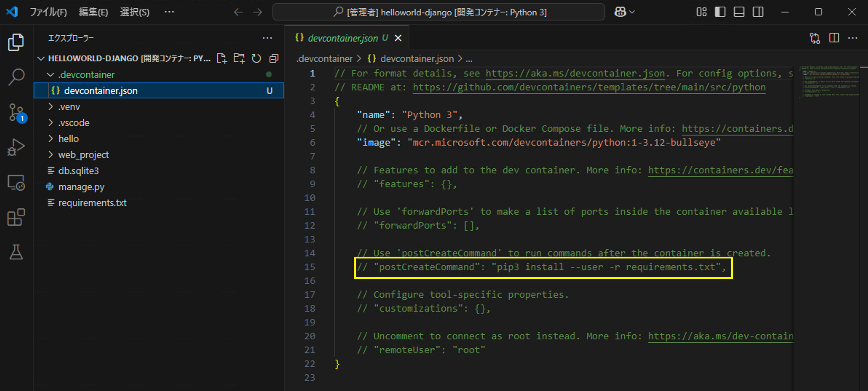Open containers.d link on line 5
The height and width of the screenshot is (391, 868).
[737, 129]
